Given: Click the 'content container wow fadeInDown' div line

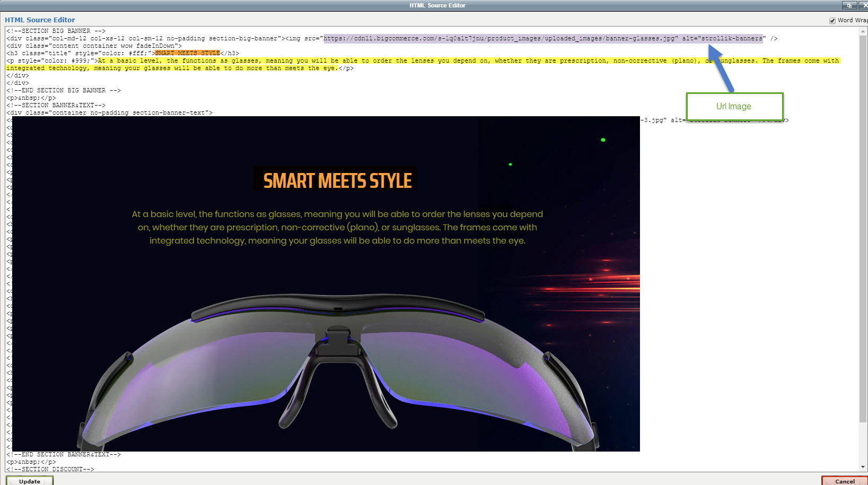Looking at the screenshot, I should tap(94, 46).
